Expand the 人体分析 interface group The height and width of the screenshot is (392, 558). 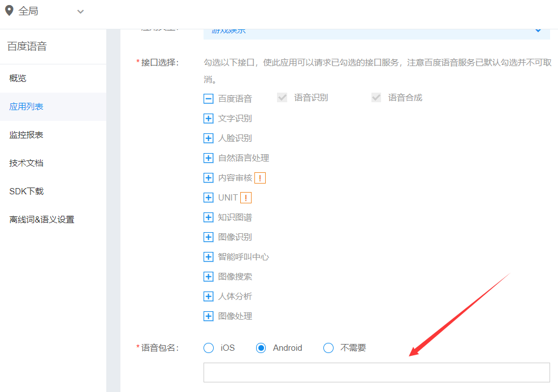209,297
